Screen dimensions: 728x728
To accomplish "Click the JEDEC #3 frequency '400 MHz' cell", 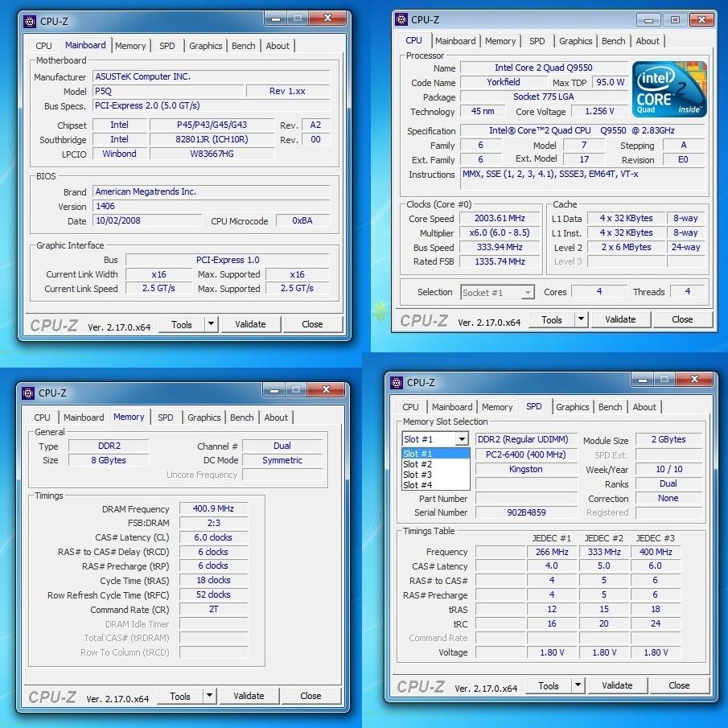I will (656, 552).
